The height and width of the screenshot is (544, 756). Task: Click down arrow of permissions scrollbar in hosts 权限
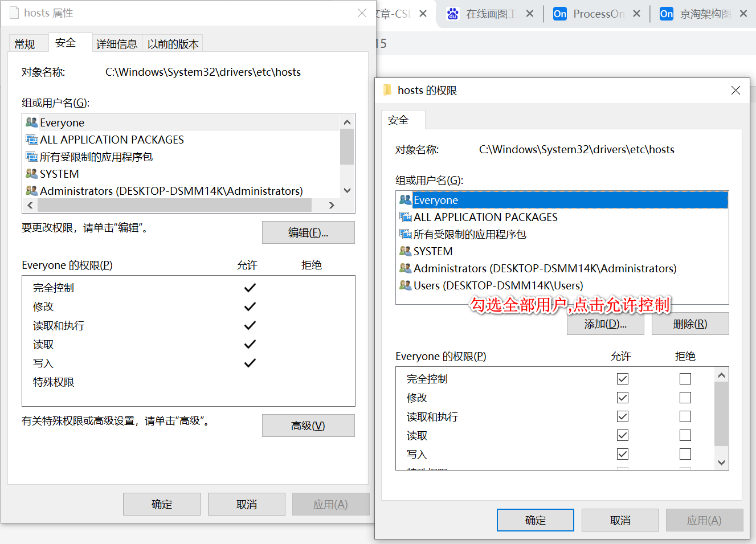(x=721, y=463)
